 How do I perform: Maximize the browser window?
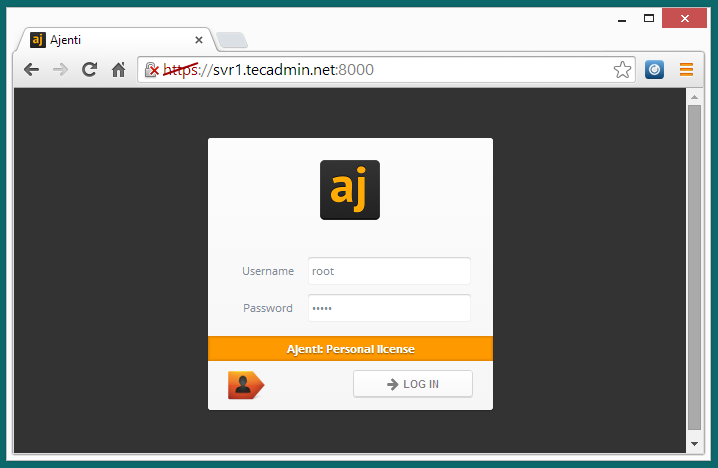tap(649, 18)
